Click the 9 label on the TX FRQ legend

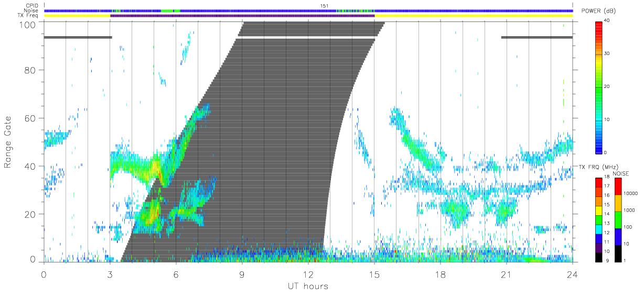click(607, 260)
